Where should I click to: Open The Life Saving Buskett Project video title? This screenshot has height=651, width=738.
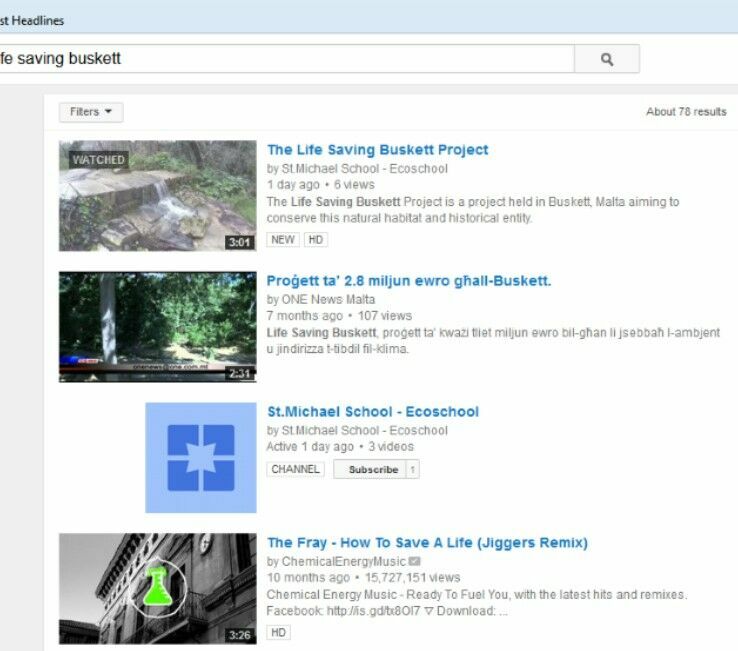point(377,150)
